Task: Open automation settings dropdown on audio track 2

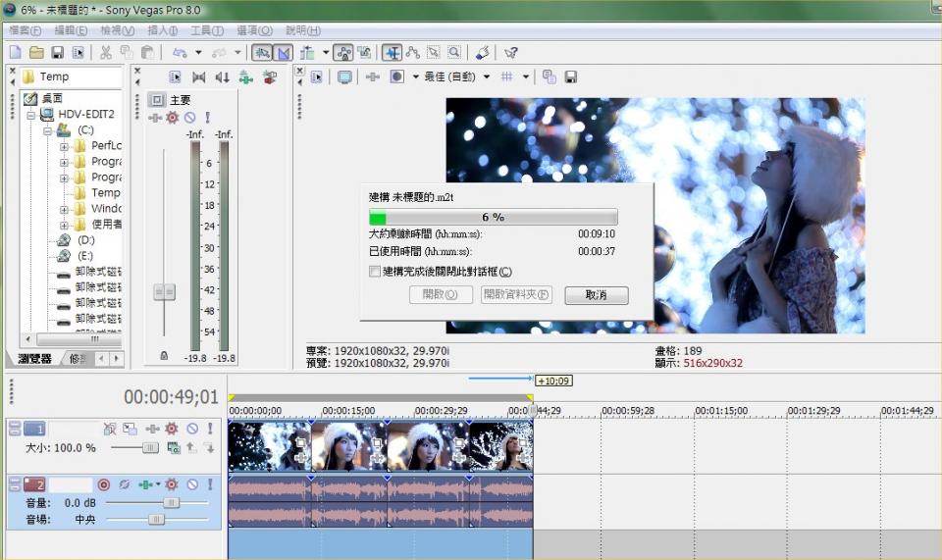Action: point(158,484)
